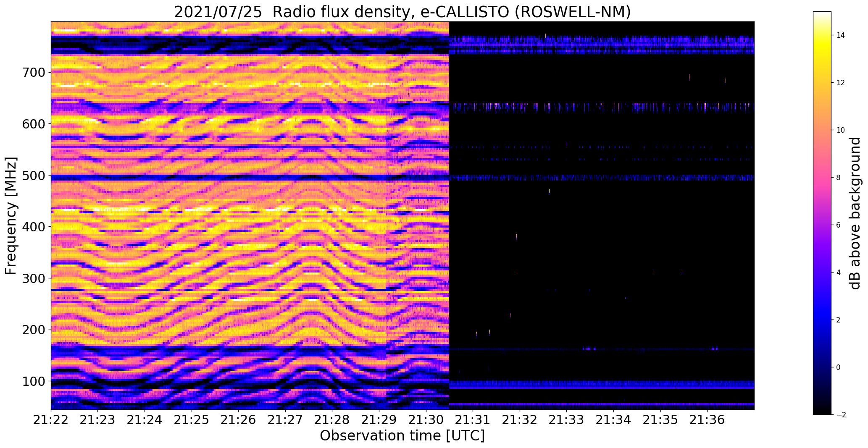
Task: Click the 21:31 time tick label
Action: click(x=473, y=420)
